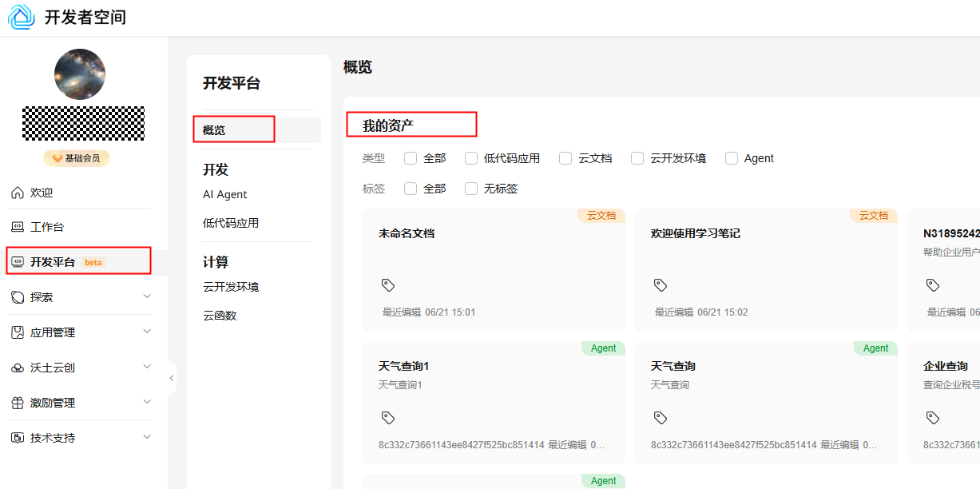Screen dimensions: 980x489
Task: Click the user avatar image
Action: [x=79, y=74]
